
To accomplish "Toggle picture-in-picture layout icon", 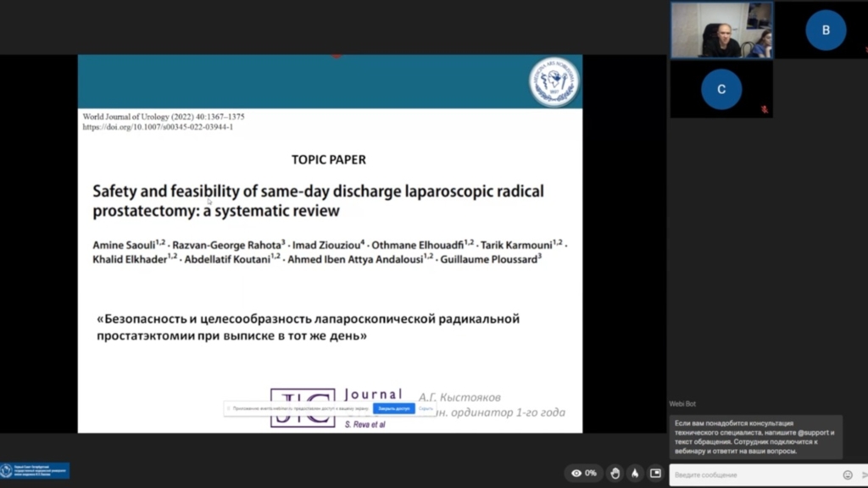I will 655,473.
